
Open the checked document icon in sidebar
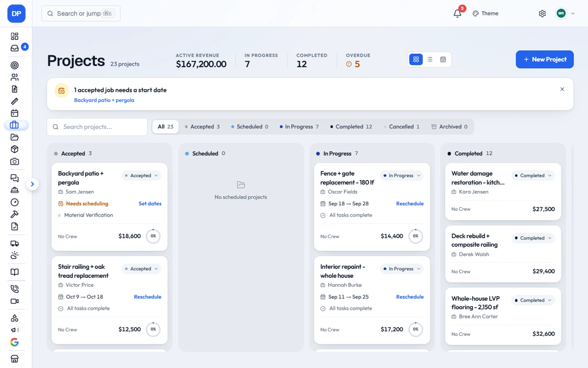[x=14, y=226]
